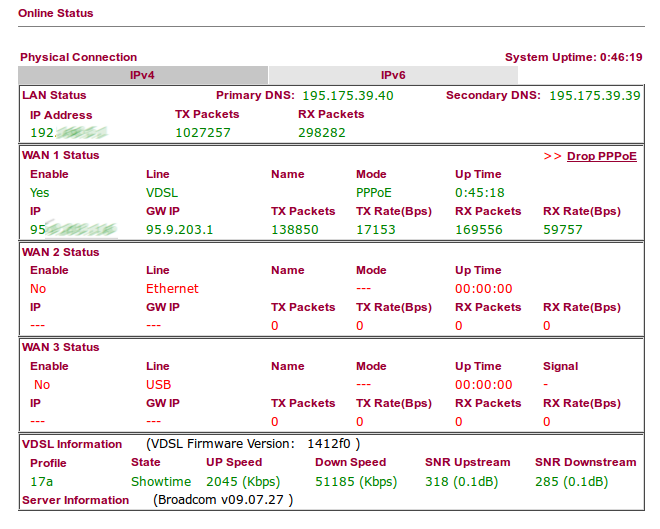Click the WAN 1 gateway IP 95.9.203.1
Image resolution: width=660 pixels, height=529 pixels.
click(x=180, y=229)
